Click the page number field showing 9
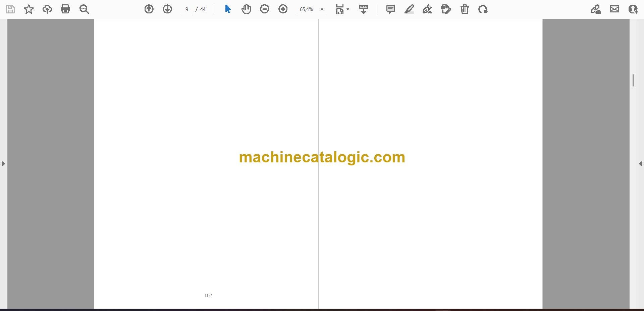 coord(187,9)
